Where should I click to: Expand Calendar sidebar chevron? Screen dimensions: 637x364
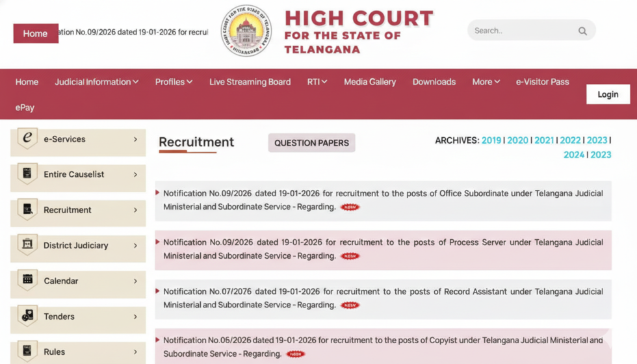(136, 281)
